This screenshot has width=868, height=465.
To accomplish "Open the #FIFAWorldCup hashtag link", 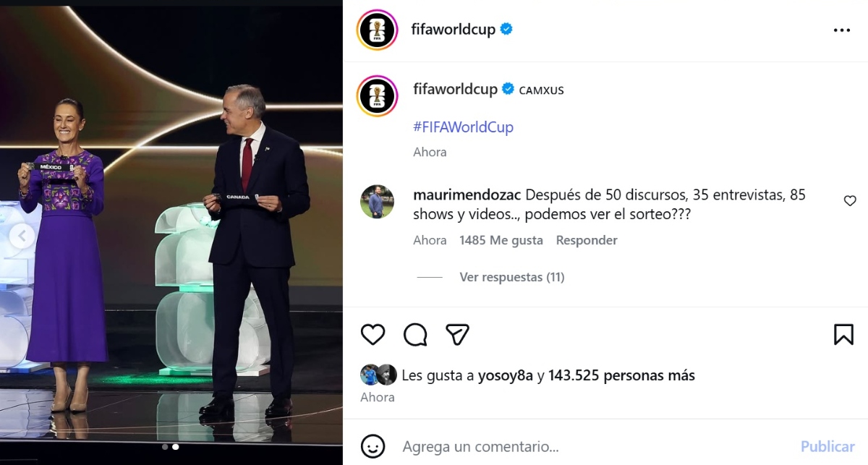I will point(463,127).
